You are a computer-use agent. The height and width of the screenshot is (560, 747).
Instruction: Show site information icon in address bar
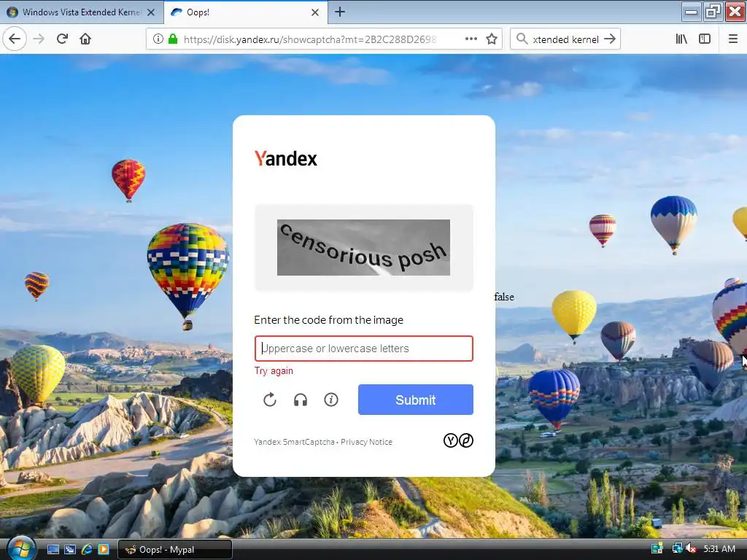(158, 39)
